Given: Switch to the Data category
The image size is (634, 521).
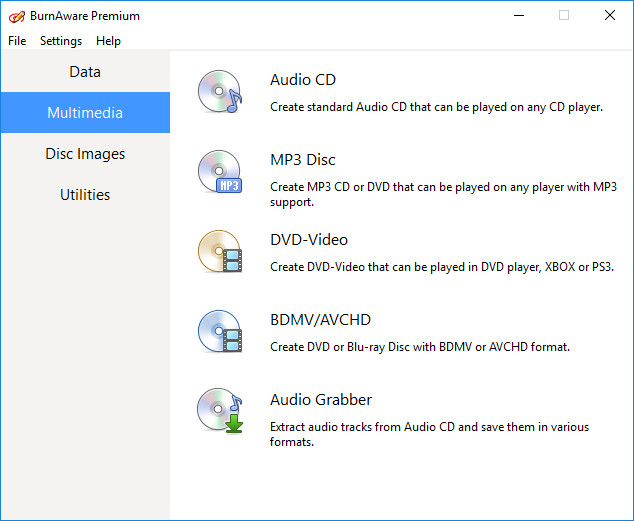Looking at the screenshot, I should 85,72.
